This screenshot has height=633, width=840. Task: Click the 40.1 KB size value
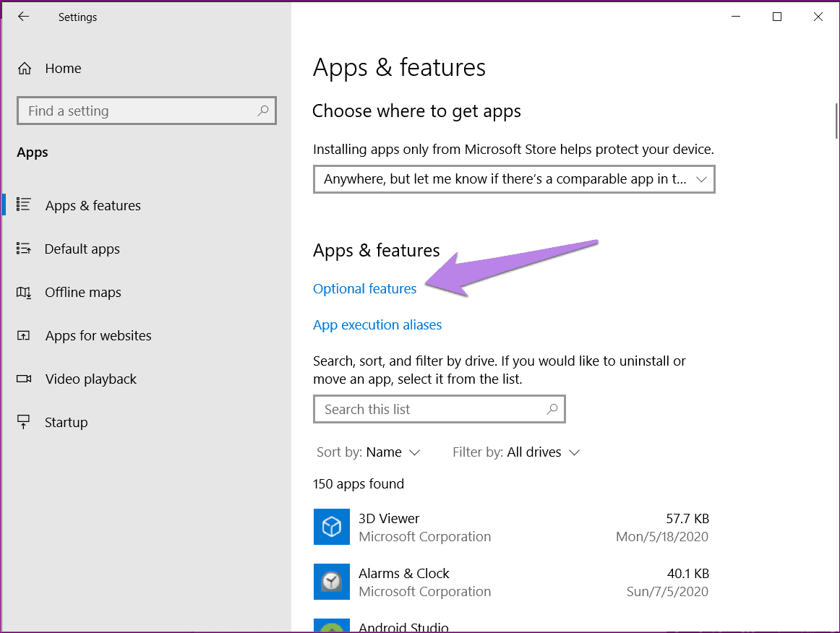[688, 574]
